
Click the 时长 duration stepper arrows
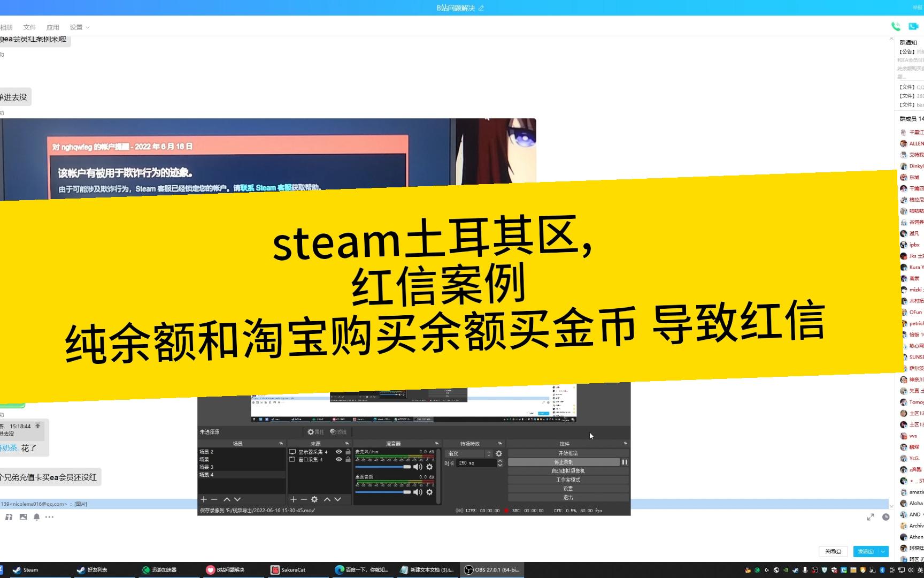point(500,463)
